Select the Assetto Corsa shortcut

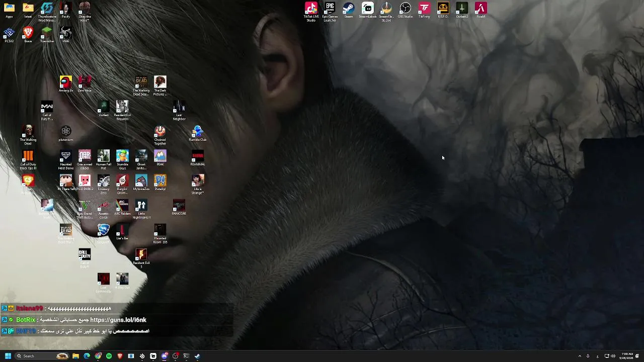tap(103, 209)
